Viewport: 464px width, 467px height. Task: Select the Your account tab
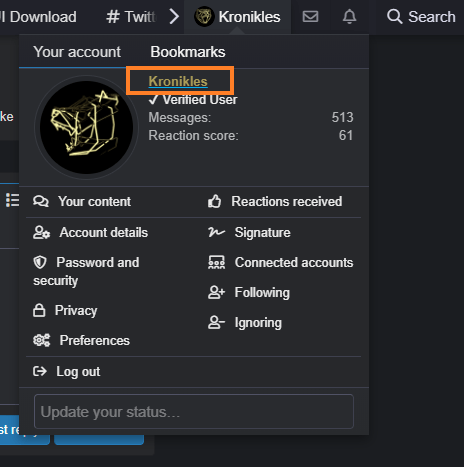[77, 52]
